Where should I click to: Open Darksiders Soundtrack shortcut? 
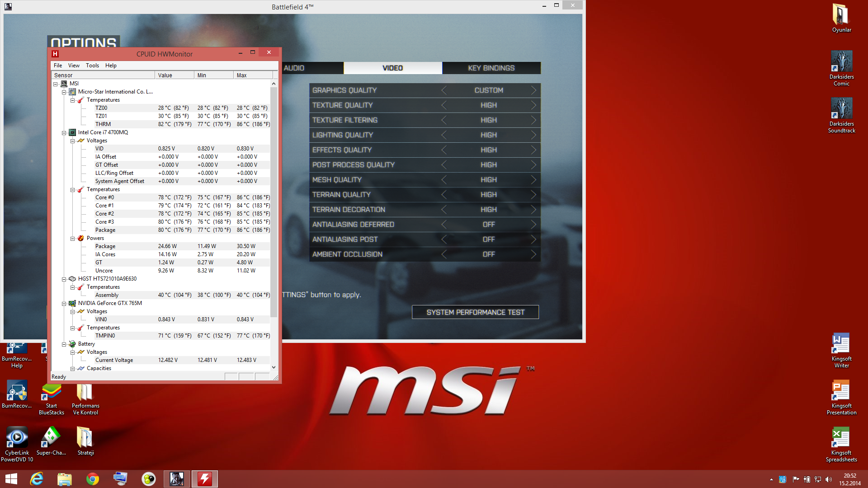tap(841, 115)
